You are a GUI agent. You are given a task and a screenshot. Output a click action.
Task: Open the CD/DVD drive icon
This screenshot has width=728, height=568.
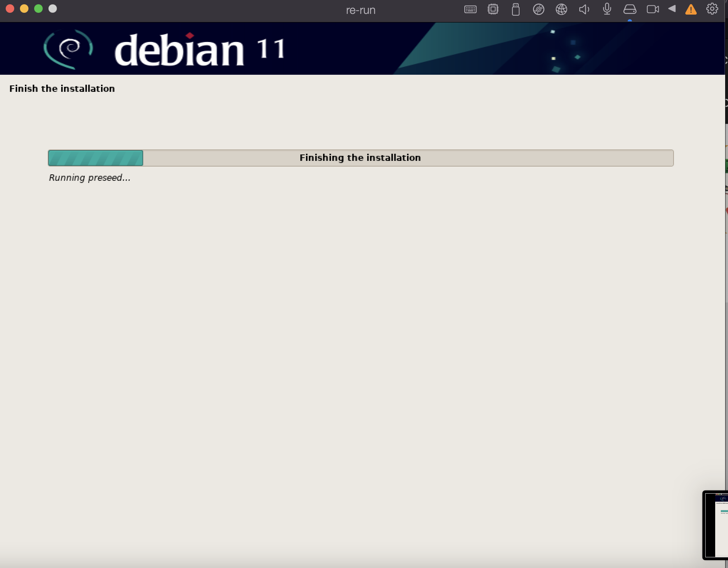click(x=538, y=9)
